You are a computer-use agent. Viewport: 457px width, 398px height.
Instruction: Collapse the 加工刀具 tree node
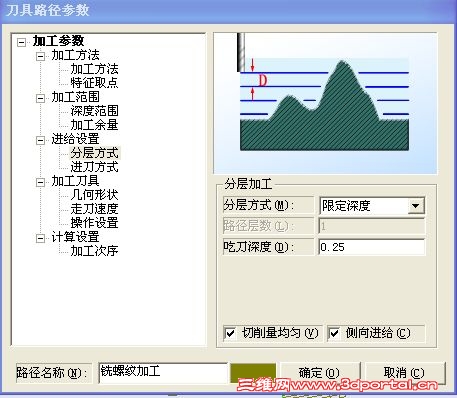[x=40, y=182]
